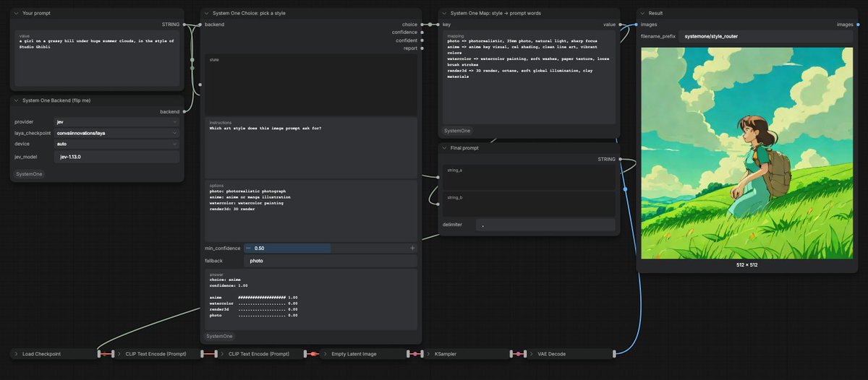Click the generated anime girl image preview
868x380 pixels.
click(x=747, y=153)
